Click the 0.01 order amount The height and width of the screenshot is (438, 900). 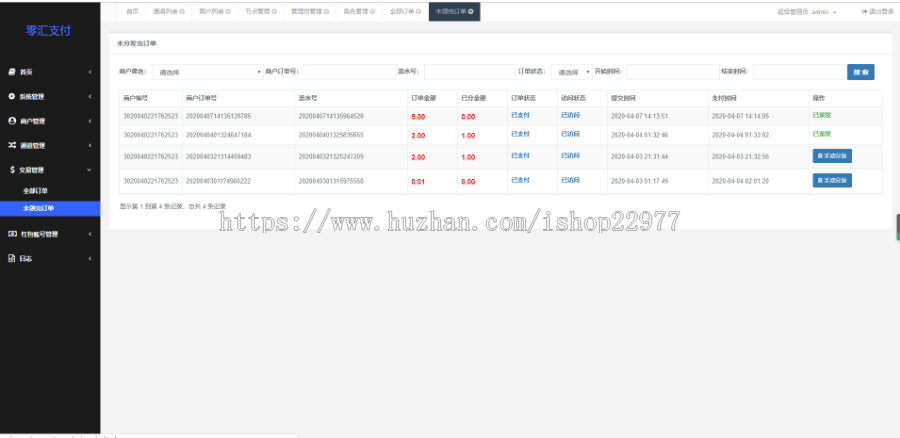coord(418,181)
